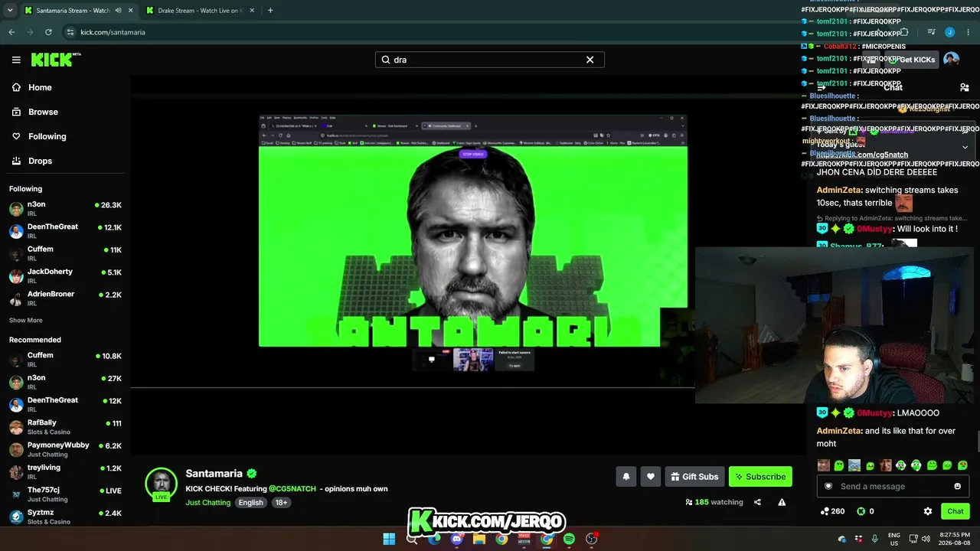Click the Kick logo

56,60
